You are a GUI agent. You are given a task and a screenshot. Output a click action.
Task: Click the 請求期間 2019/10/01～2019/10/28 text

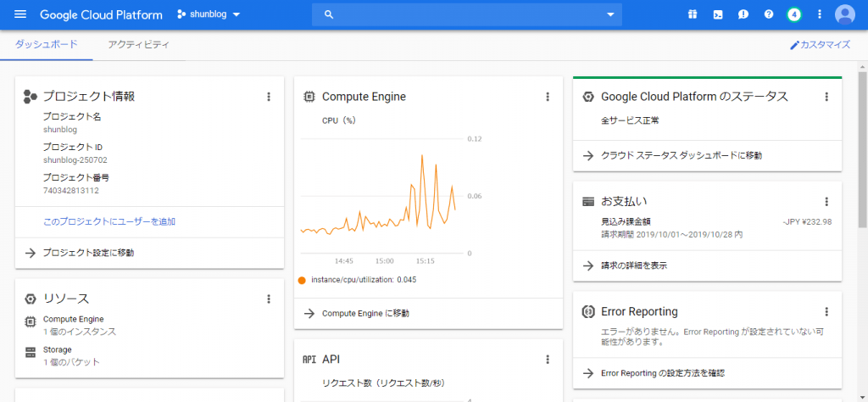672,235
